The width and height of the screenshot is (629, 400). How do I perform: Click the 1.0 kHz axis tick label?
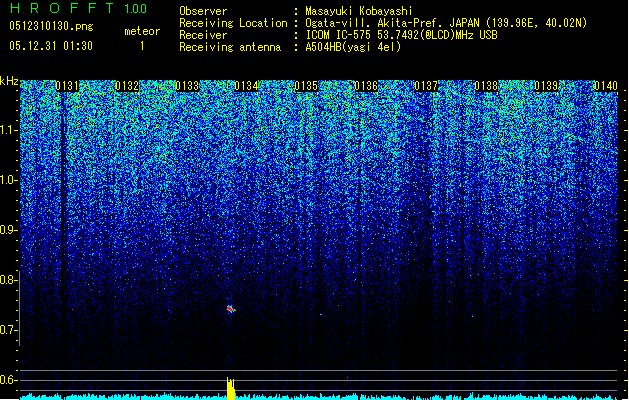8,181
